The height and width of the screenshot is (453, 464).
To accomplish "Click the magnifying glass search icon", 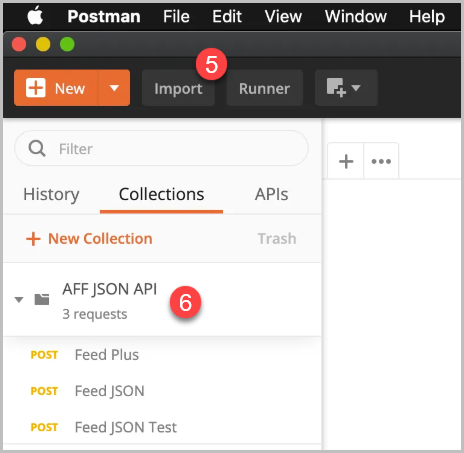I will click(37, 148).
